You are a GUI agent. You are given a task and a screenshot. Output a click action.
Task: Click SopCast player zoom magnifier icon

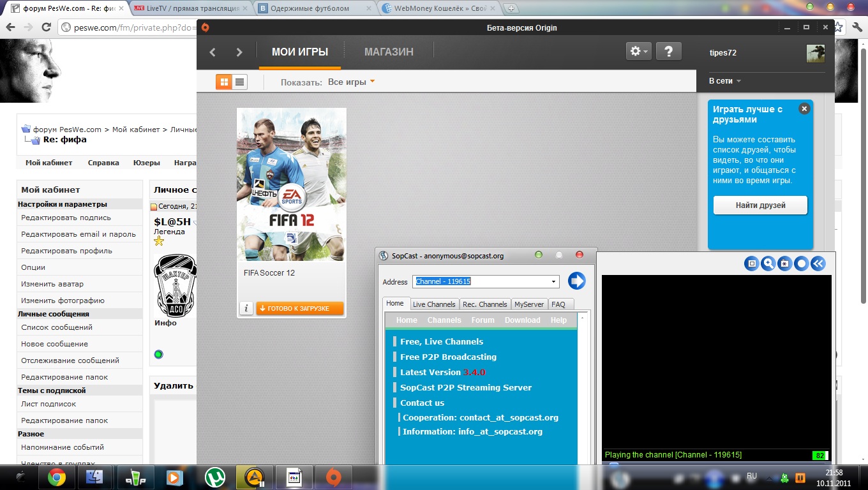(x=768, y=264)
